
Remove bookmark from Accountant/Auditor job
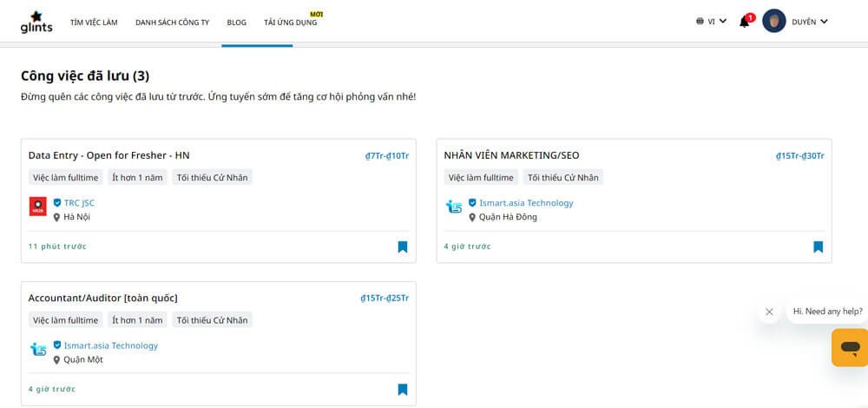pyautogui.click(x=403, y=389)
